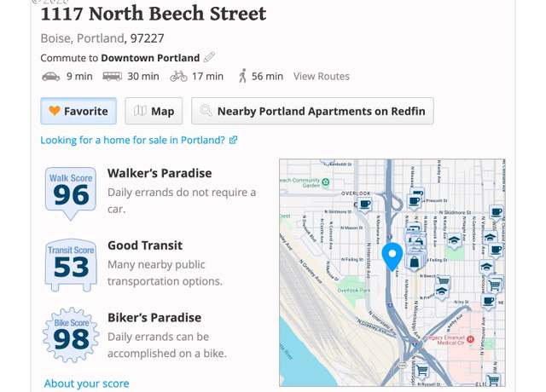Click the car commute time icon

(x=51, y=77)
